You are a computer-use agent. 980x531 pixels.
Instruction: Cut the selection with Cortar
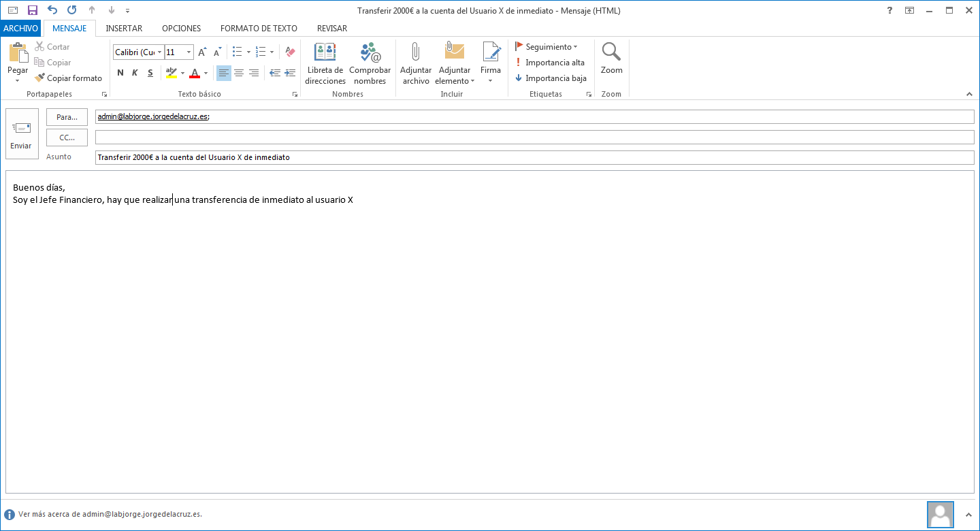click(52, 47)
